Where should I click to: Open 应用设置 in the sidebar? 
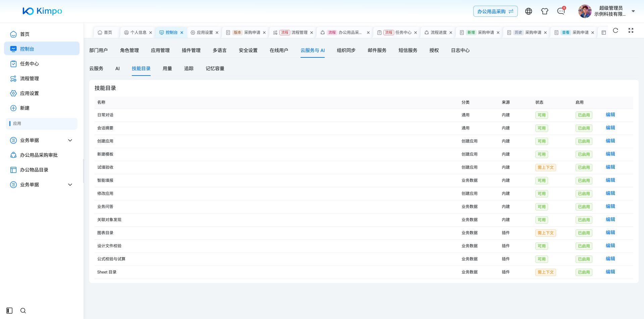42,93
